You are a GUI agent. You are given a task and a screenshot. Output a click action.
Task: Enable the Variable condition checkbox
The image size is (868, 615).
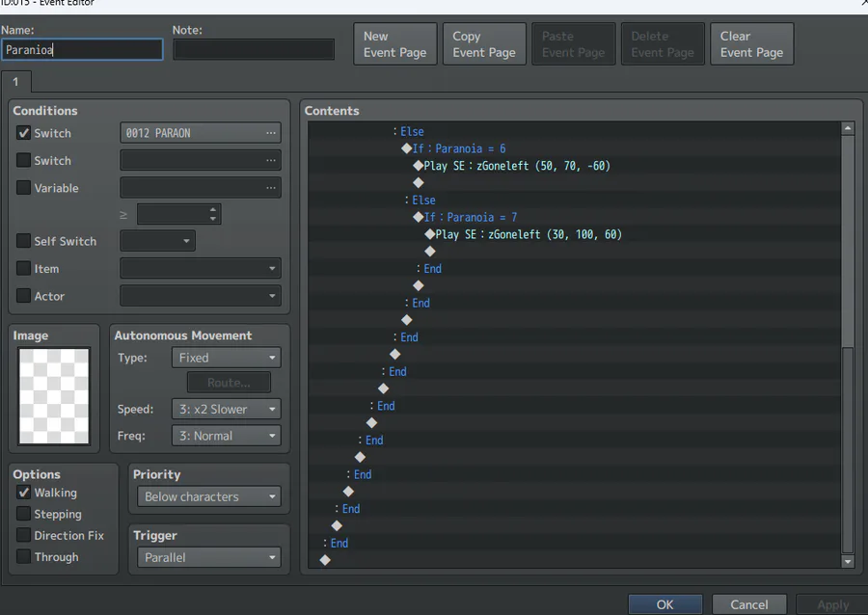pos(23,188)
